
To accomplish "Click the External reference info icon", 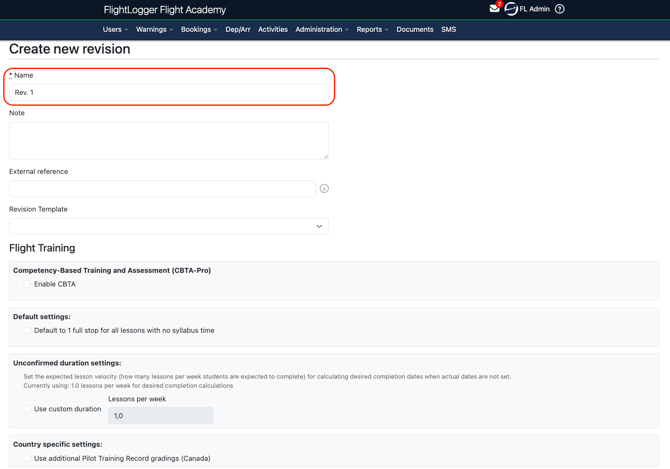I will pyautogui.click(x=324, y=188).
